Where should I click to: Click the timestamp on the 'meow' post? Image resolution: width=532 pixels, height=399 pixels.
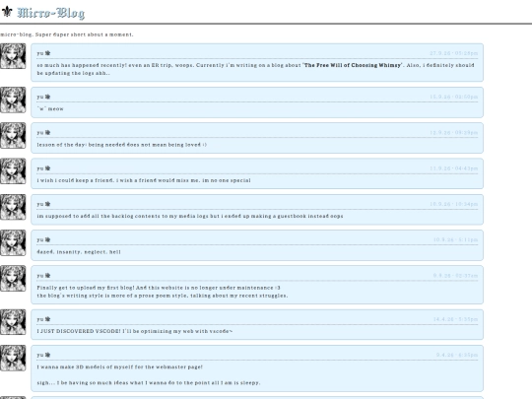coord(453,97)
